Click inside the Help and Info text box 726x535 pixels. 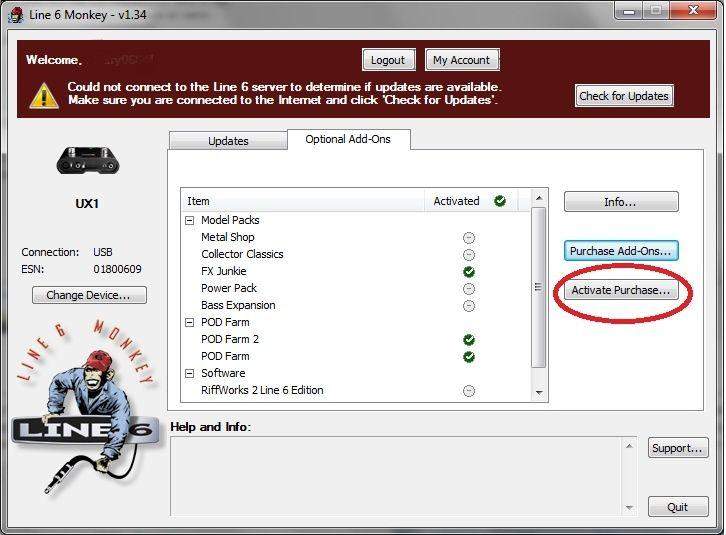[397, 476]
